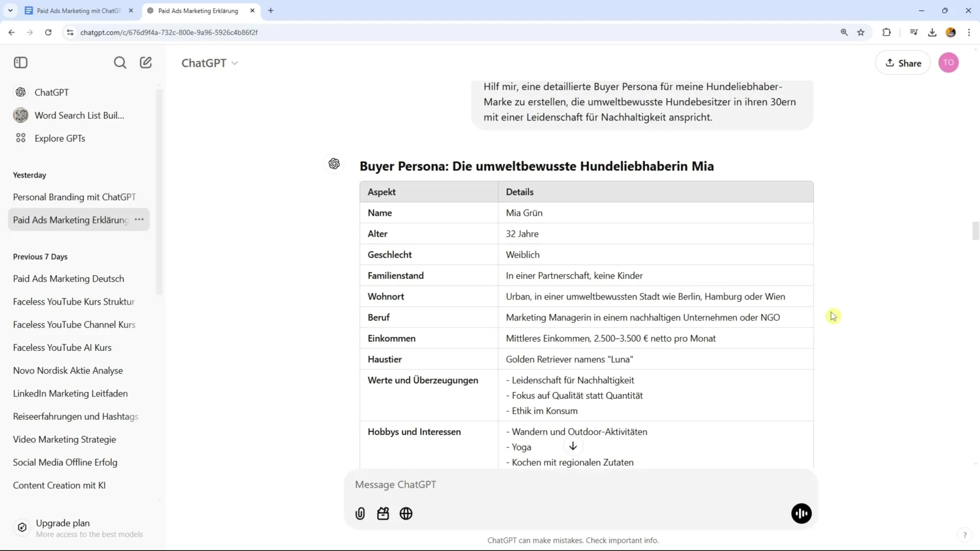Viewport: 980px width, 551px height.
Task: Open the LinkedIn Marketing Leitfaden chat
Action: pos(79,393)
